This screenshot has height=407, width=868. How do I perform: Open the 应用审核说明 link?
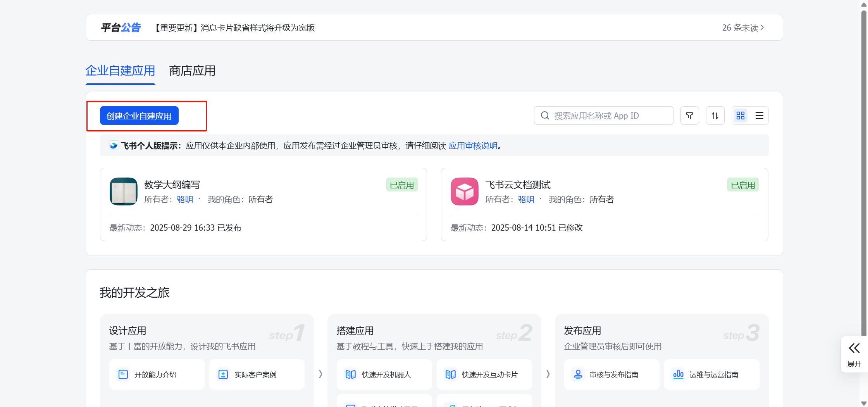point(473,146)
